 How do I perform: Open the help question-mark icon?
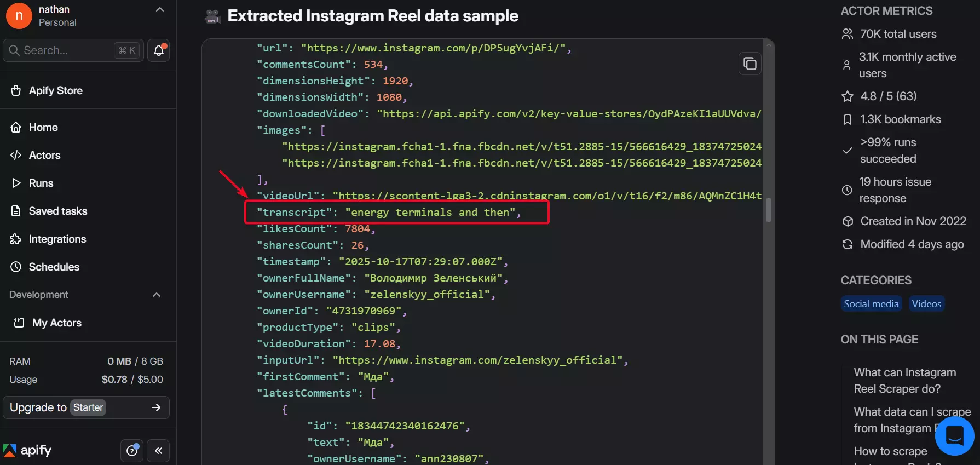coord(131,450)
